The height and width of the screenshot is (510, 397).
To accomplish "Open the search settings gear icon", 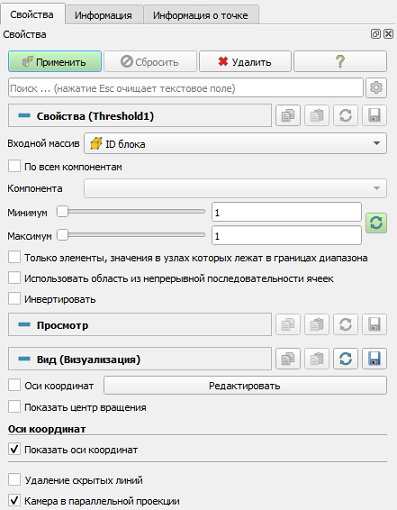I will (x=376, y=88).
